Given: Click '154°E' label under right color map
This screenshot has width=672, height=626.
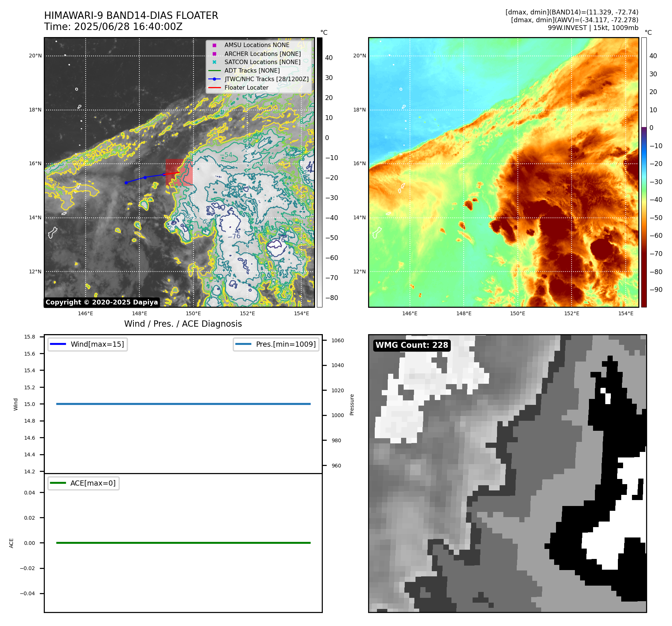Looking at the screenshot, I should tap(626, 313).
